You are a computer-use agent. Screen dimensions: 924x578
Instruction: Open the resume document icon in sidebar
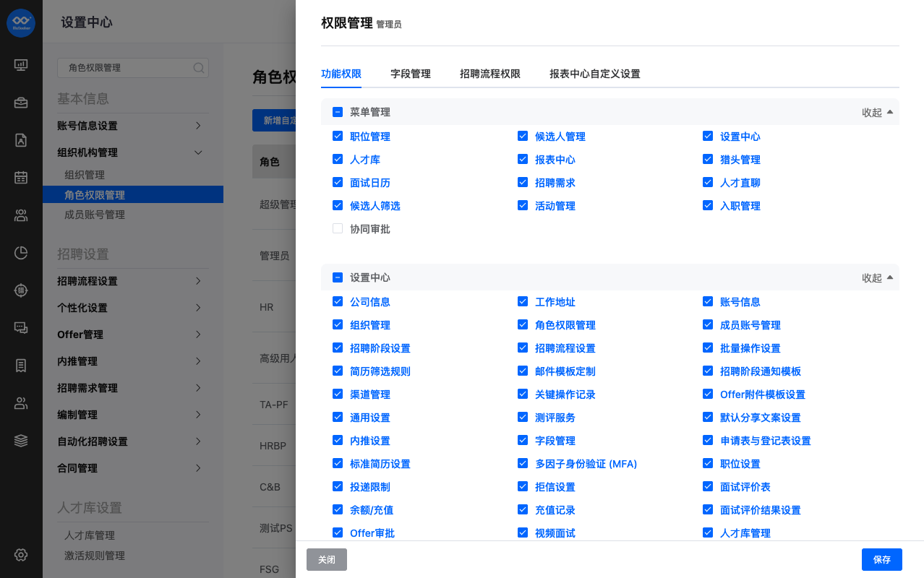click(21, 140)
